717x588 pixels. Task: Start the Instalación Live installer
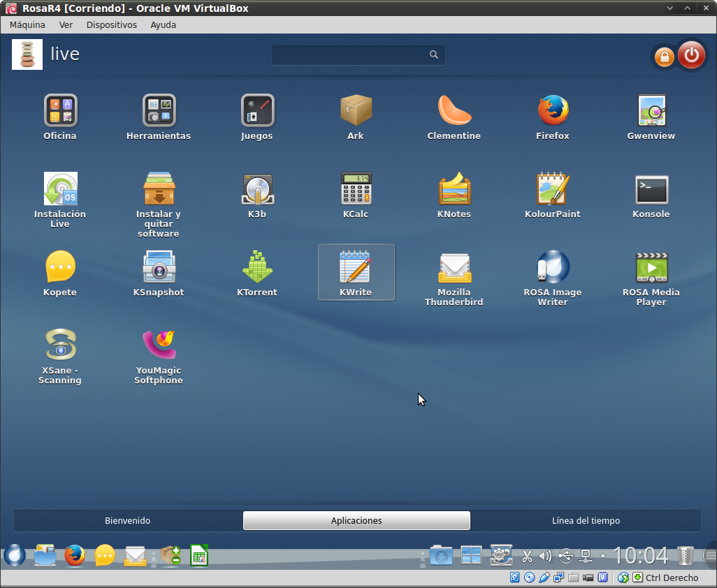(x=60, y=189)
